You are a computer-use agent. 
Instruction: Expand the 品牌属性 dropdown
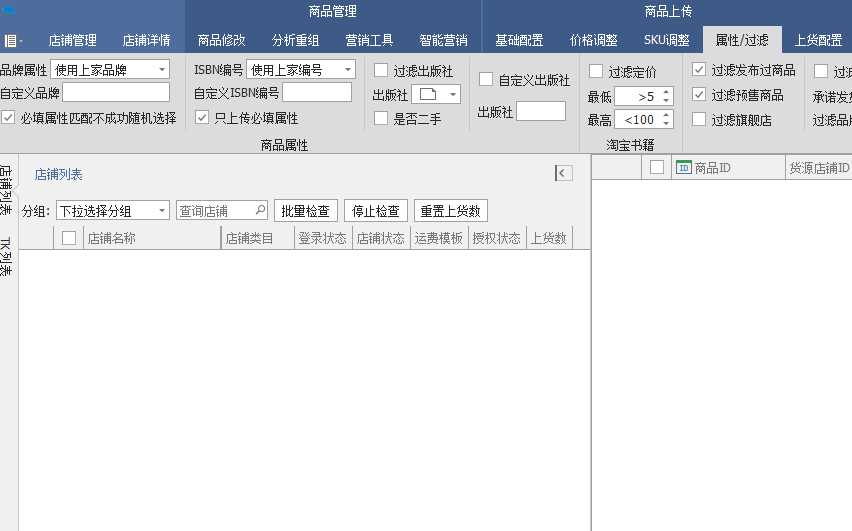pos(162,70)
